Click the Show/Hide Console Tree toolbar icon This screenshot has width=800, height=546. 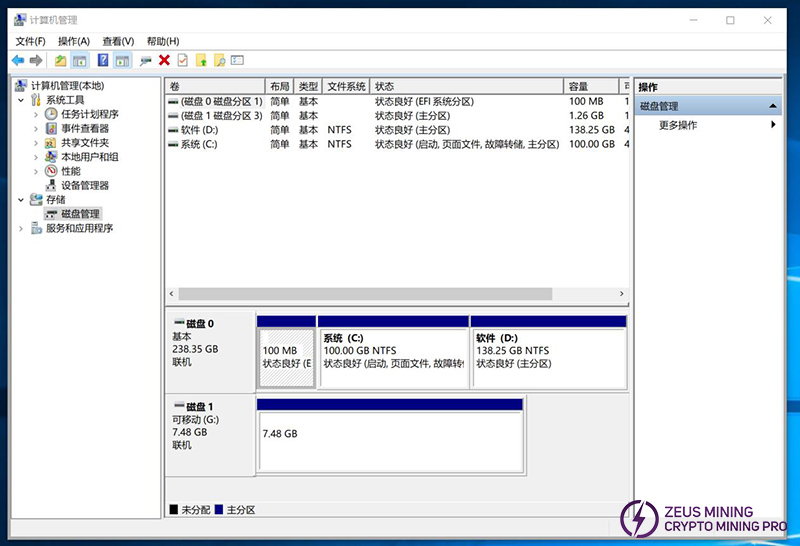[79, 60]
